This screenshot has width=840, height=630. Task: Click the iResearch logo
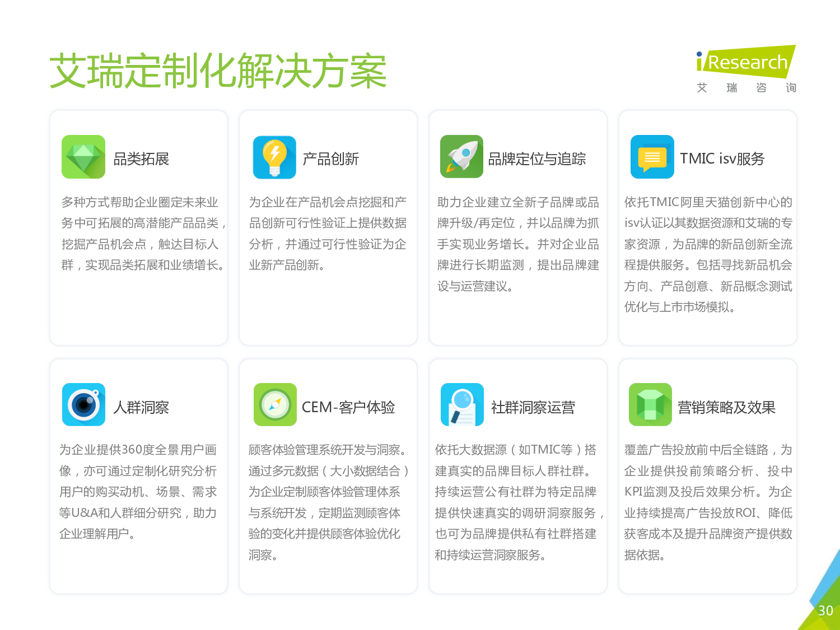coord(746,62)
